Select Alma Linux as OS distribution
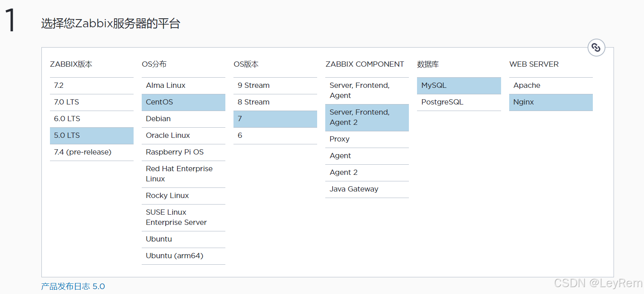The height and width of the screenshot is (294, 644). pos(183,85)
